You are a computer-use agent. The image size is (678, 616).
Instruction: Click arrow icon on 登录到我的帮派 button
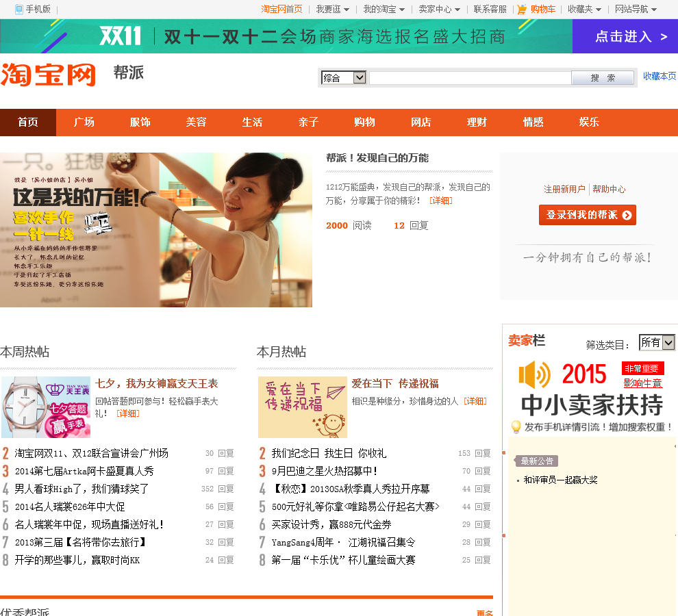point(627,215)
